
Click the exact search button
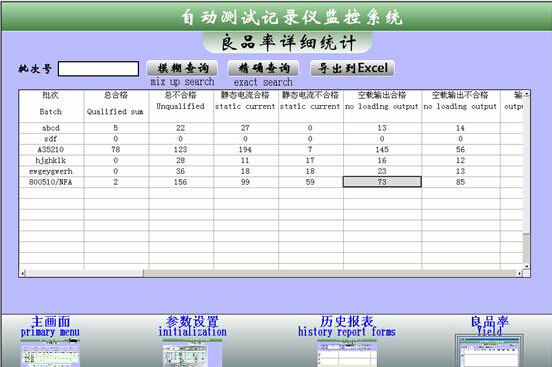(x=263, y=68)
